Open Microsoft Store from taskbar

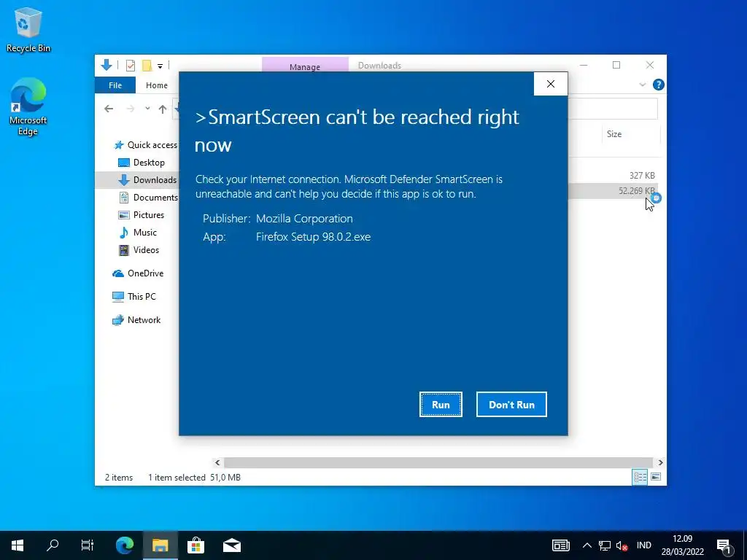[x=196, y=545]
